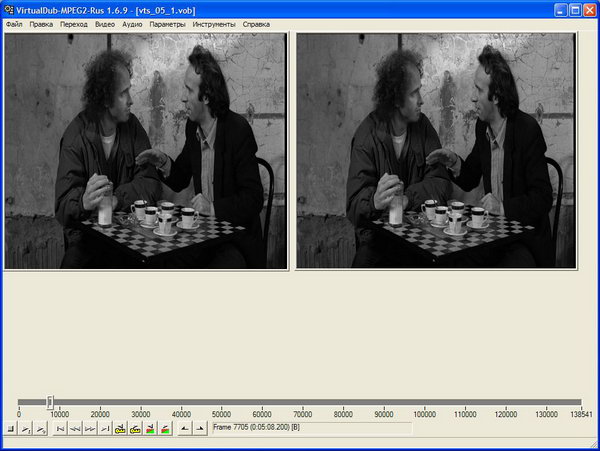
Task: Open the Видео menu
Action: tap(105, 24)
